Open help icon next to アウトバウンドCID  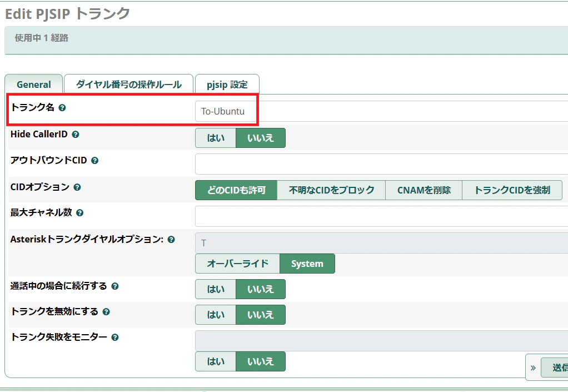94,161
